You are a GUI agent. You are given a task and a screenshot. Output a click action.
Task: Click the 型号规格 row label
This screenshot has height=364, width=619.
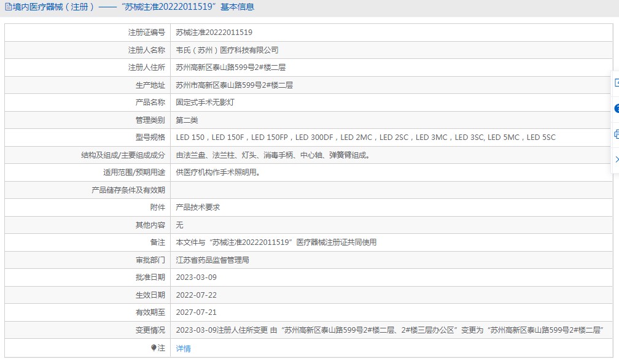pyautogui.click(x=150, y=137)
